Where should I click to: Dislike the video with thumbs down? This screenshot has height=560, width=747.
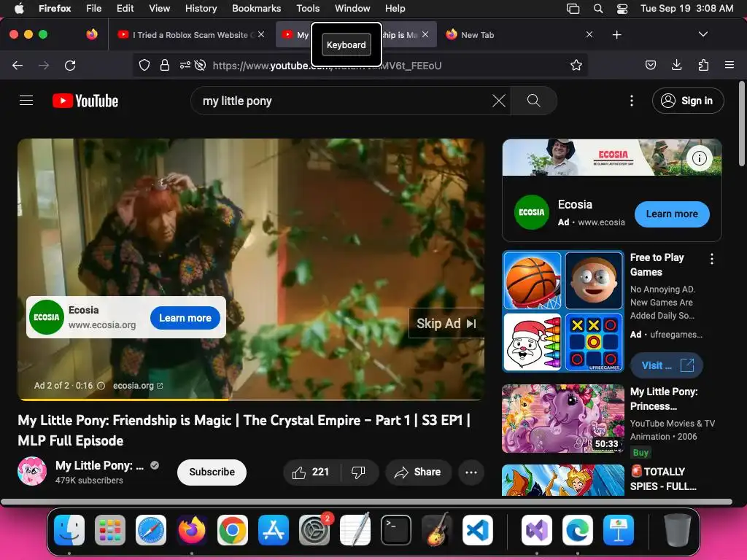pos(359,472)
